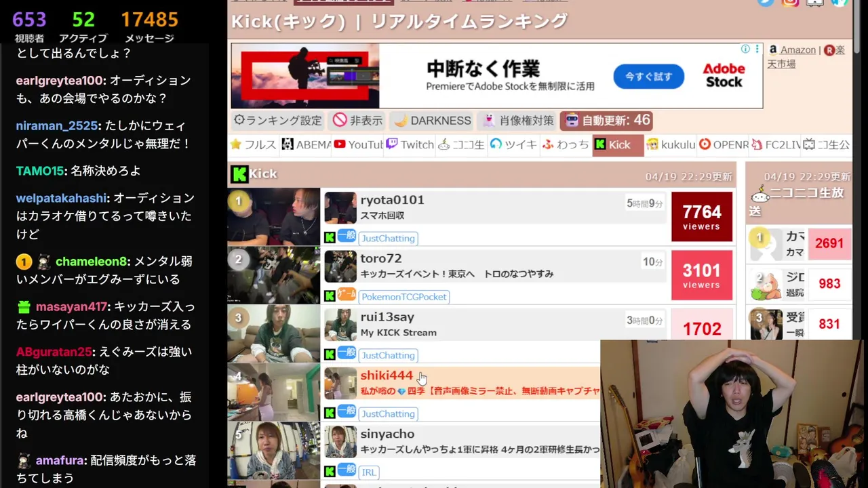The image size is (868, 488).
Task: Click sinyacho channel name
Action: click(387, 434)
